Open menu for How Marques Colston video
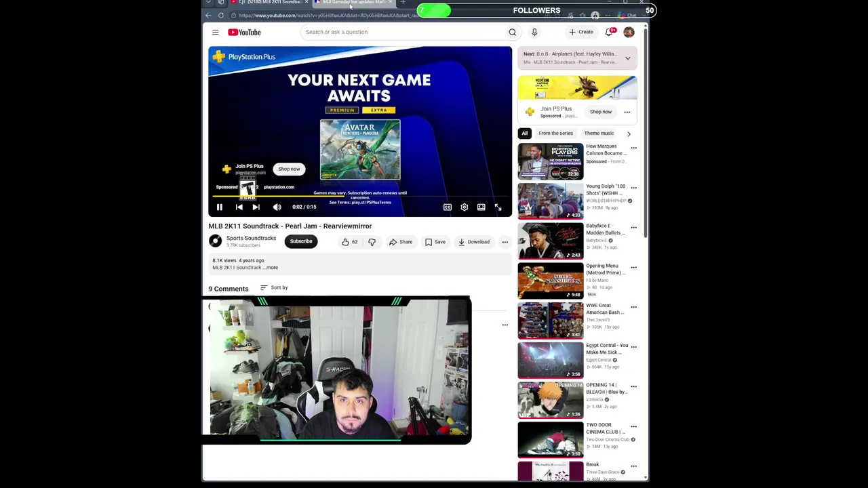 tap(633, 148)
